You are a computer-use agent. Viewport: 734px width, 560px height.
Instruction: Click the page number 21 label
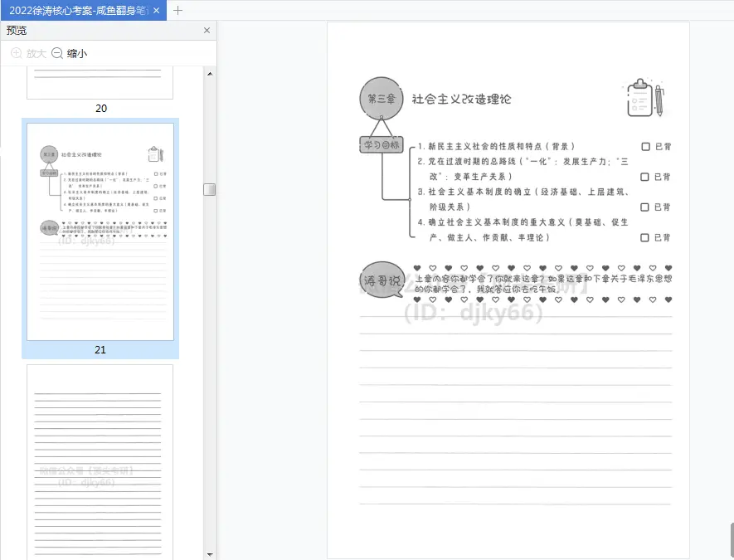(100, 350)
